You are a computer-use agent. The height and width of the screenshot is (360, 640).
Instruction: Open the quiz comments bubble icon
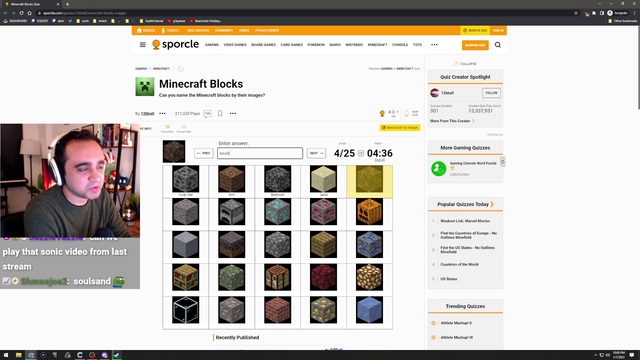tap(208, 113)
